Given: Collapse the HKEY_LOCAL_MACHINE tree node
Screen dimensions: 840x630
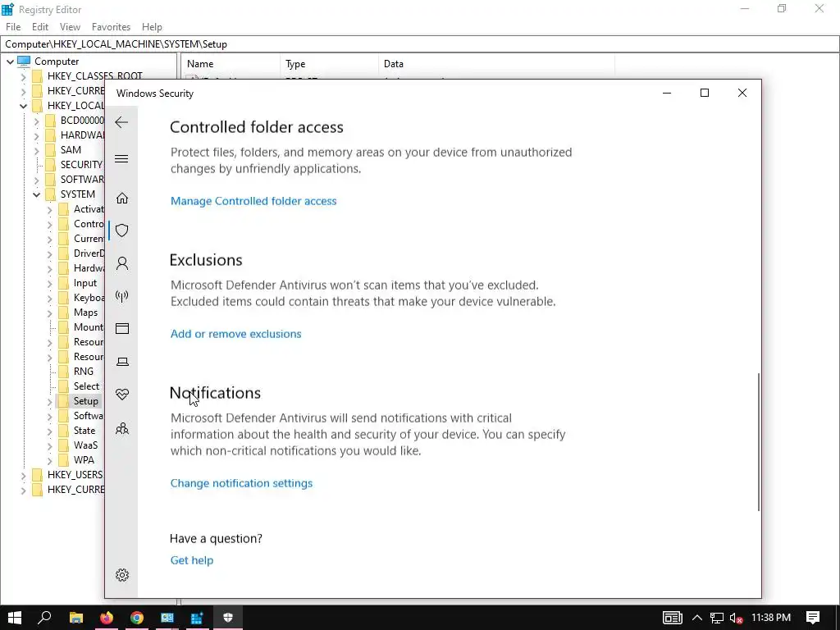Looking at the screenshot, I should click(x=23, y=106).
